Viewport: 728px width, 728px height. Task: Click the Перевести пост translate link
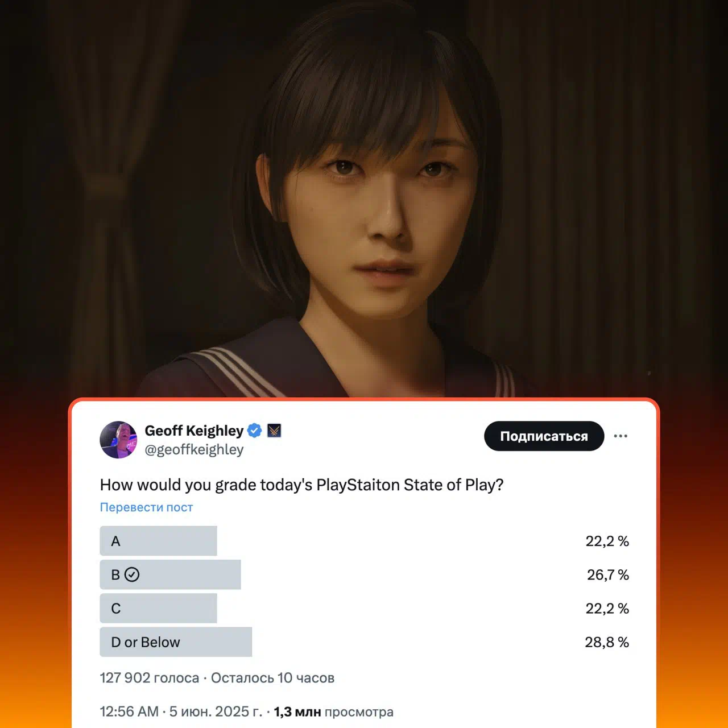146,507
